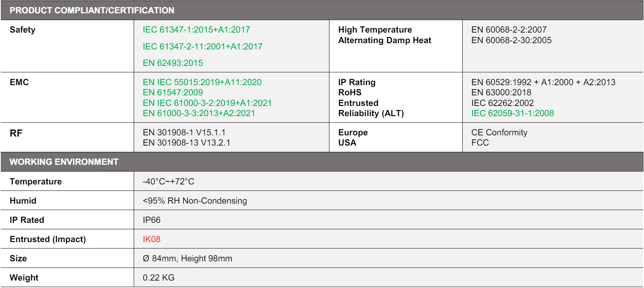
Task: Click the EN IEC 61000-3-2:2019+A1:2021 entry
Action: pos(207,103)
